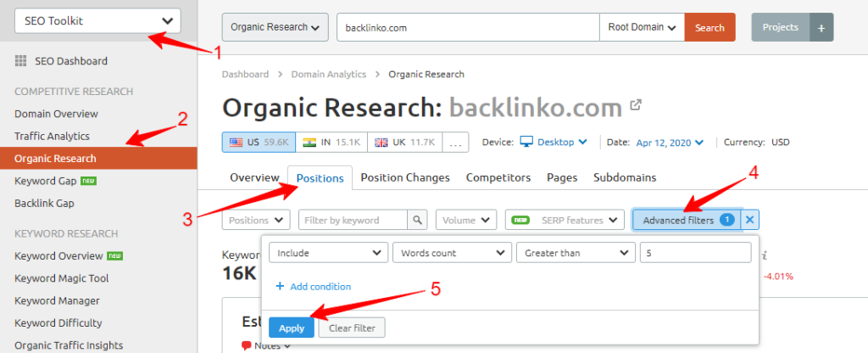
Task: Open the Greater than dropdown
Action: (x=576, y=253)
